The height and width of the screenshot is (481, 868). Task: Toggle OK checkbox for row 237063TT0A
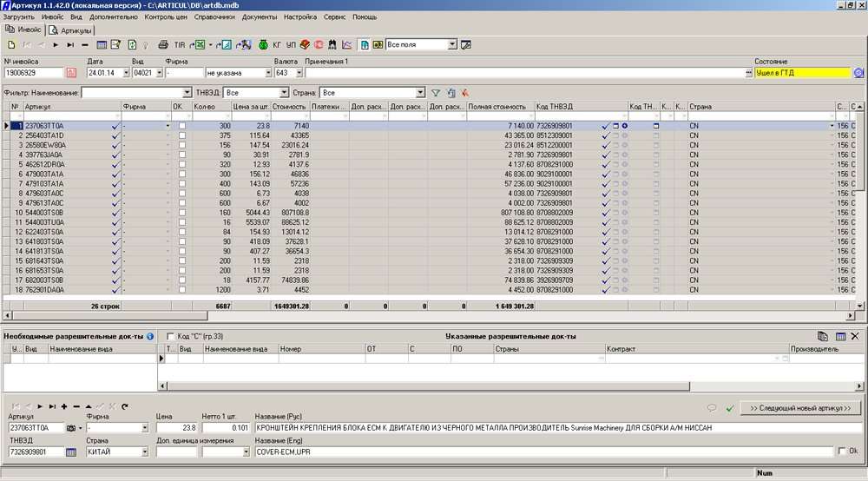click(182, 126)
